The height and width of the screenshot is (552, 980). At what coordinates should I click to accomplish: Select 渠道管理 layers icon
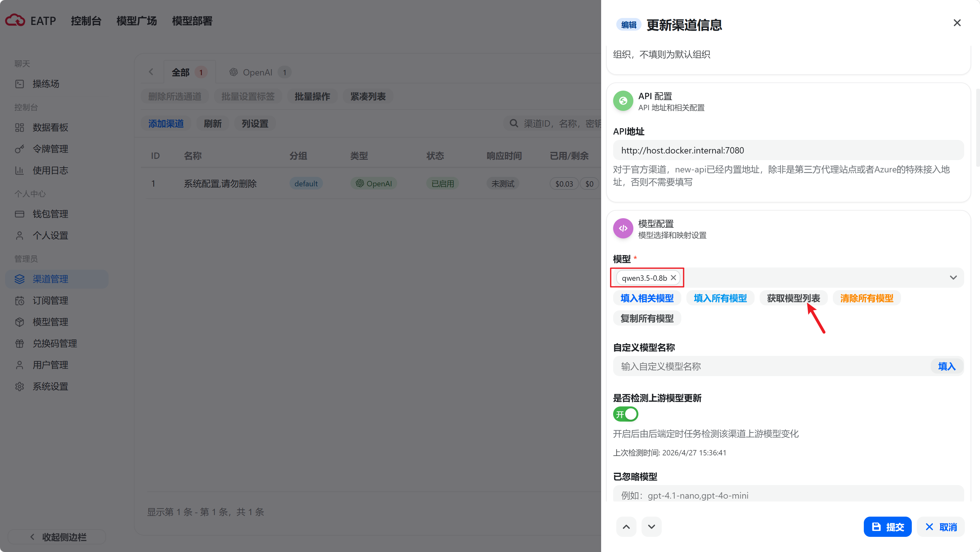coord(19,279)
